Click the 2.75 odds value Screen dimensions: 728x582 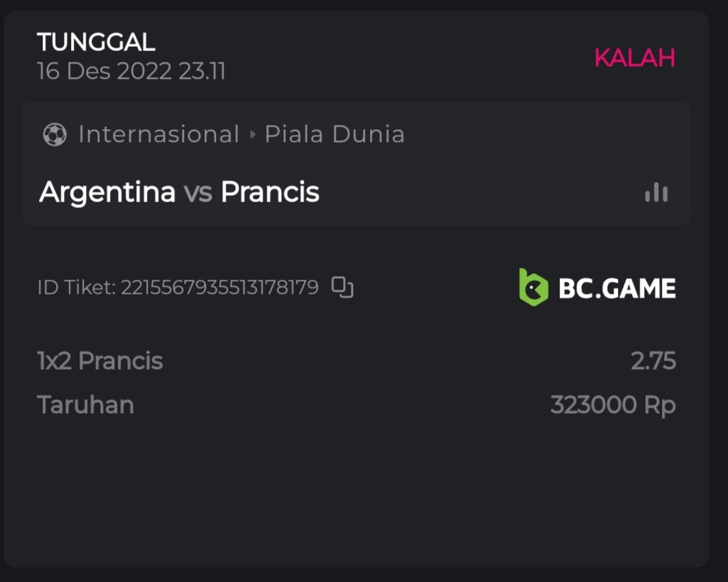click(x=653, y=361)
